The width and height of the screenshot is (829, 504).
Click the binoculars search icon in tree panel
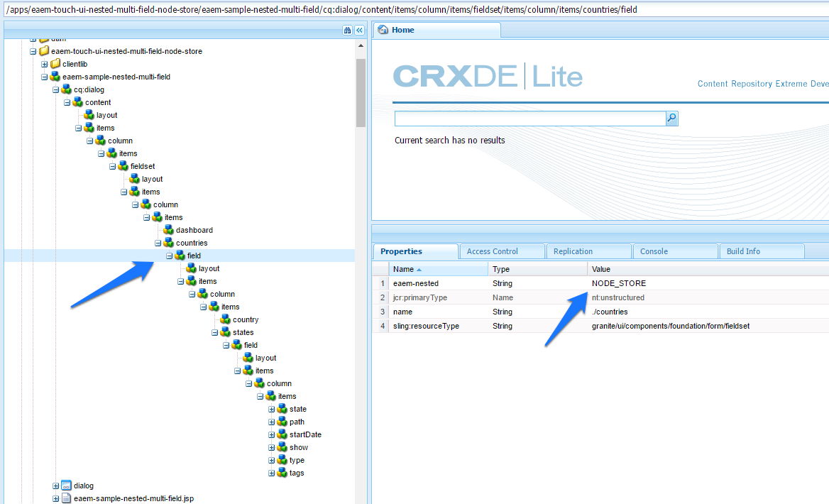point(347,30)
